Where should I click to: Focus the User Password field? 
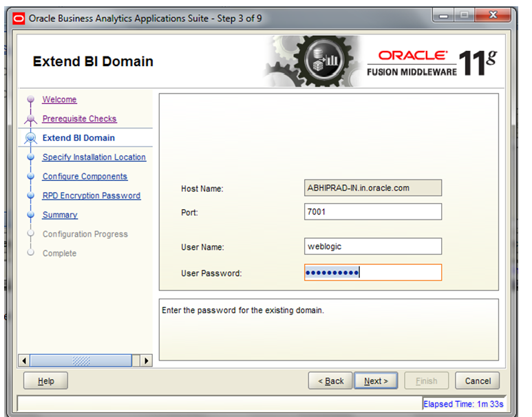[x=373, y=272]
